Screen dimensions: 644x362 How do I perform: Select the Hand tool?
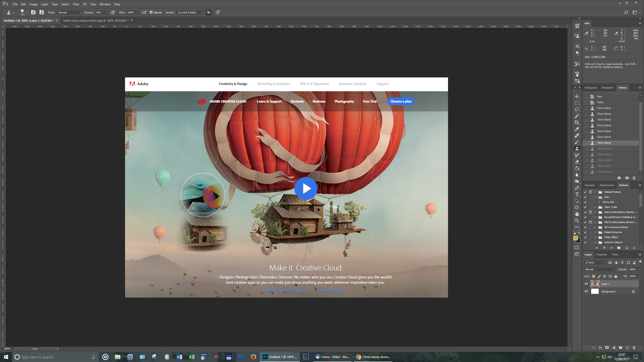tap(577, 214)
